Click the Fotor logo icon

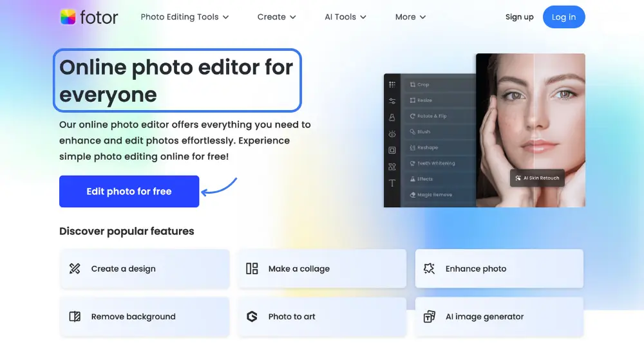(x=68, y=17)
